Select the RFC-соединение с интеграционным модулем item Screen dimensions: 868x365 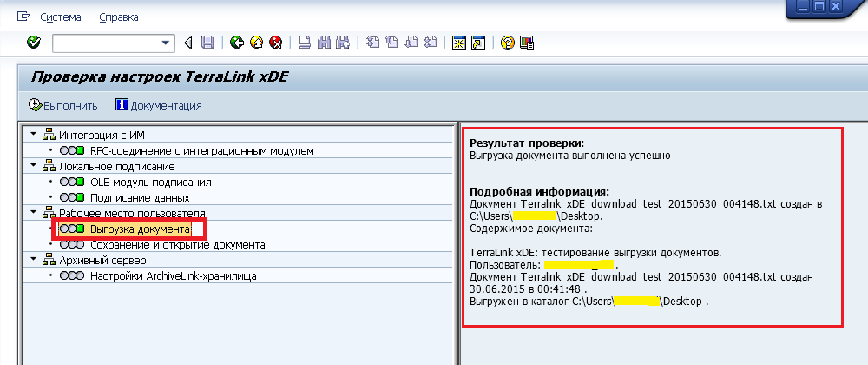pos(201,150)
